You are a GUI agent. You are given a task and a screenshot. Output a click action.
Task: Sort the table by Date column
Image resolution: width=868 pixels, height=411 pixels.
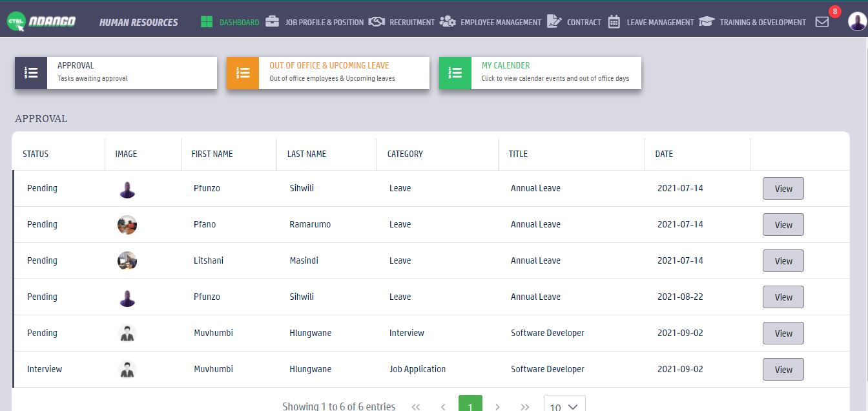point(664,154)
